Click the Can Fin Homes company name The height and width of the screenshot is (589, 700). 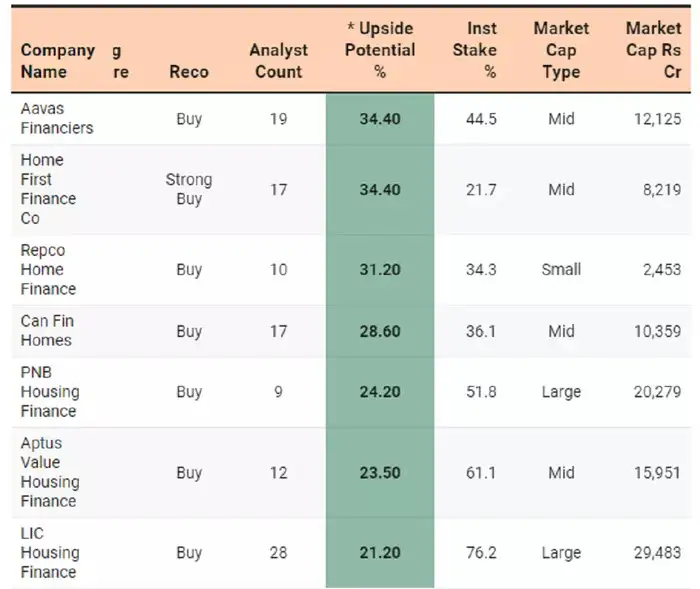[x=47, y=331]
